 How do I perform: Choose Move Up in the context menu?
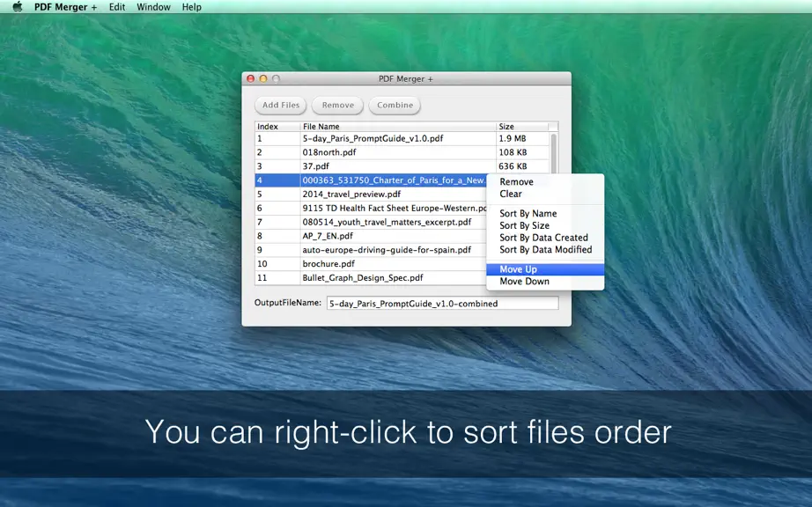click(x=545, y=269)
